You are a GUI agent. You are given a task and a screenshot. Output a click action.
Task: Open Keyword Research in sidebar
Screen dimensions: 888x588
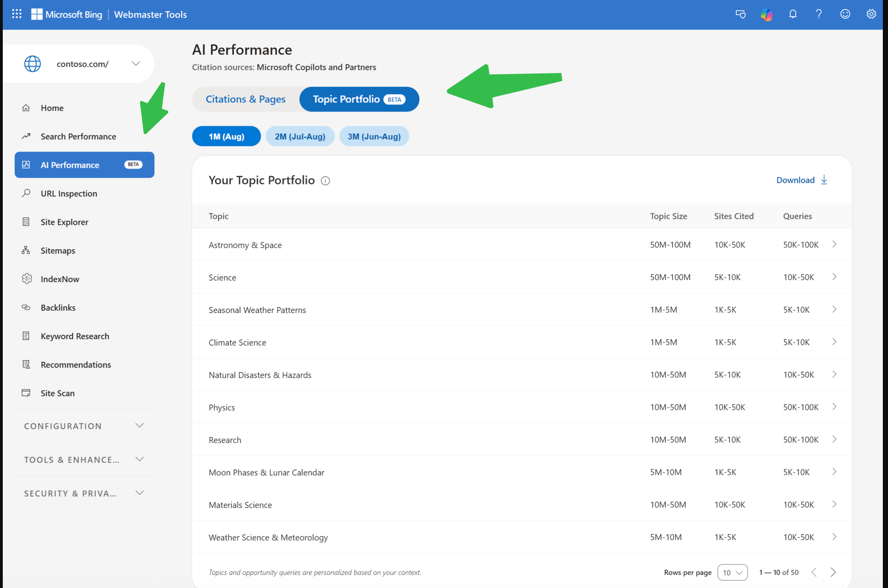[x=84, y=336]
